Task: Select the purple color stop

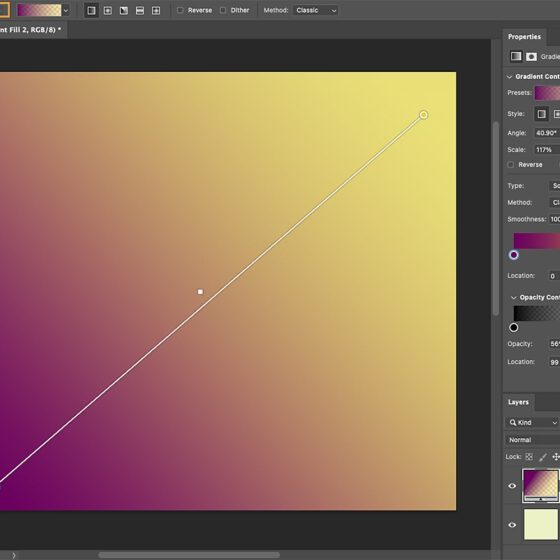Action: (514, 255)
